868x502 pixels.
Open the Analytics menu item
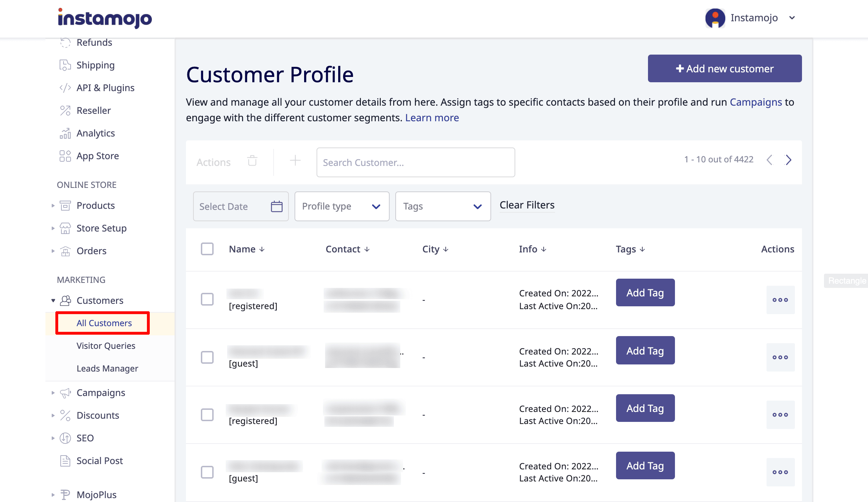(x=95, y=133)
